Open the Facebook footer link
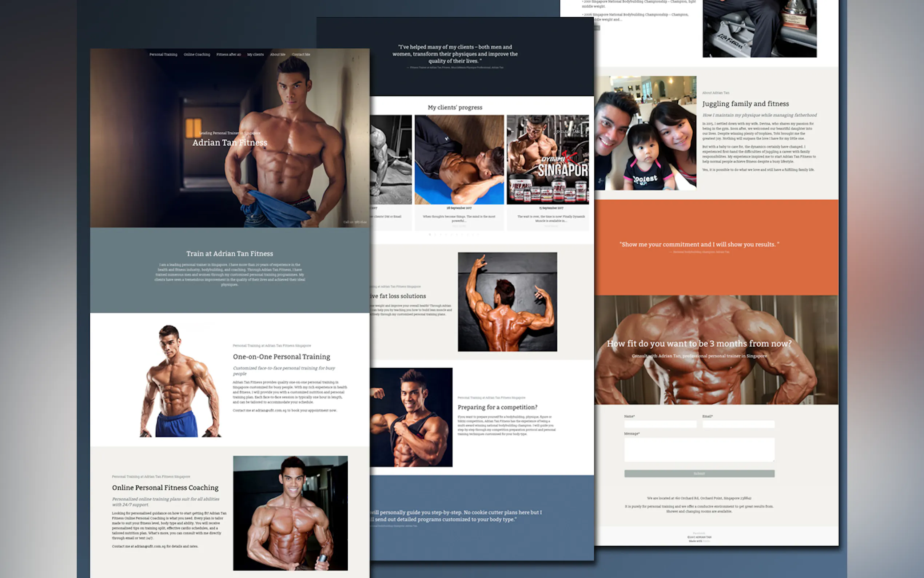Screen dimensions: 924x578 tap(698, 533)
